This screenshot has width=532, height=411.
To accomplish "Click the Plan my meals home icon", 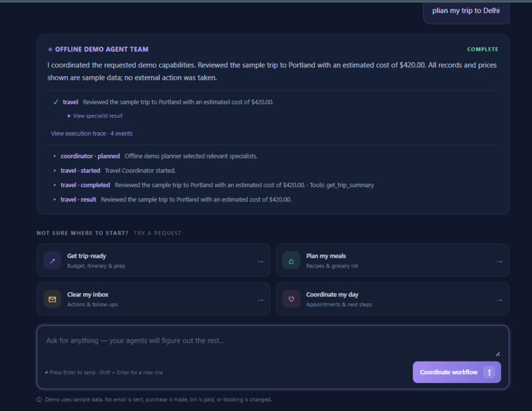I will [291, 260].
